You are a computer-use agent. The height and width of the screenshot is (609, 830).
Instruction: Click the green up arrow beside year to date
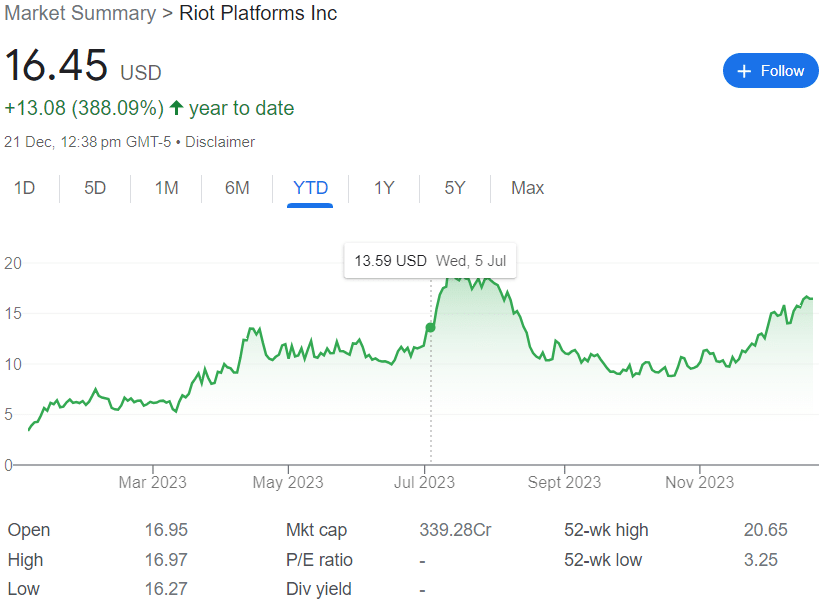176,108
